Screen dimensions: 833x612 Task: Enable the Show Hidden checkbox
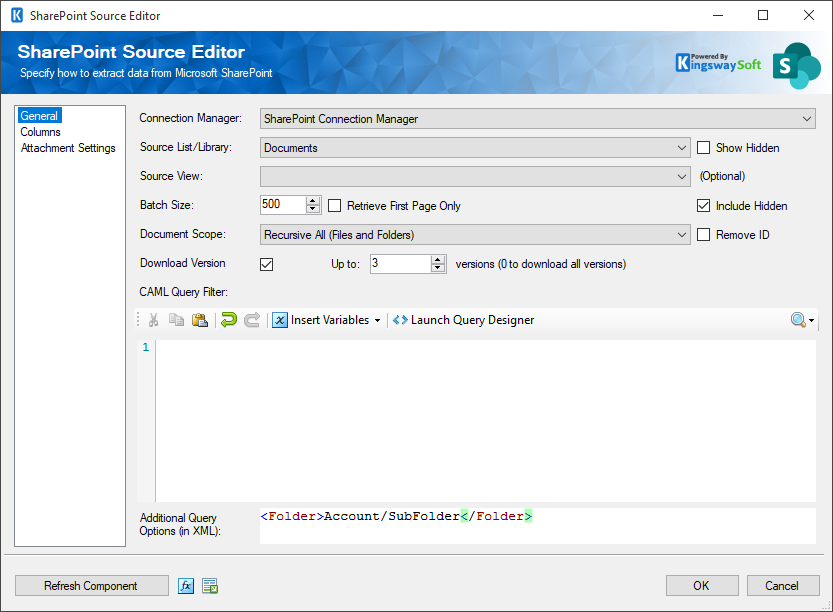(x=703, y=148)
